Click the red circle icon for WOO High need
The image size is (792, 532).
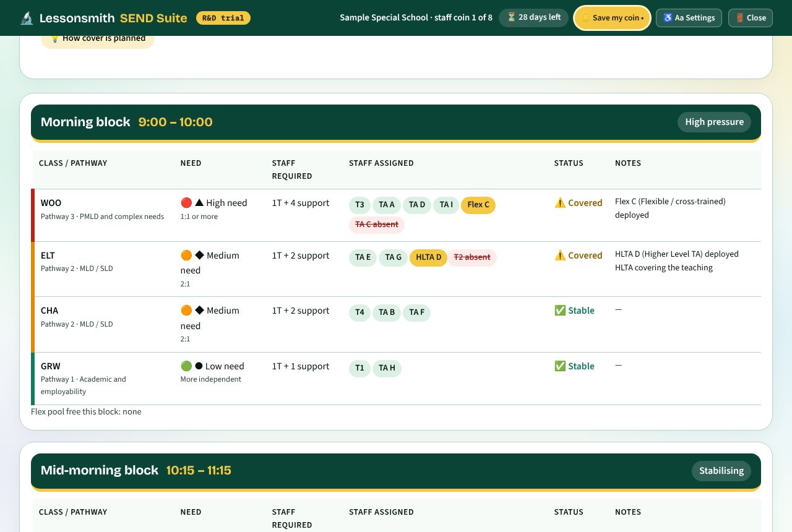186,203
